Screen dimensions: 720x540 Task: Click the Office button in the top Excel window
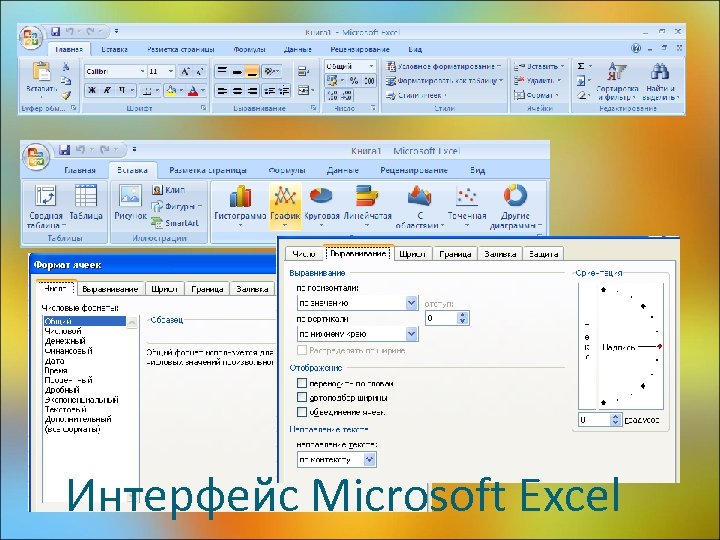tap(31, 38)
